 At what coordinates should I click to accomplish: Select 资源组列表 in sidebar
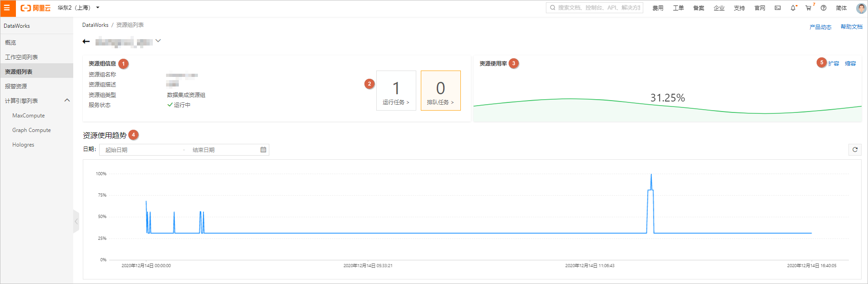(x=37, y=71)
